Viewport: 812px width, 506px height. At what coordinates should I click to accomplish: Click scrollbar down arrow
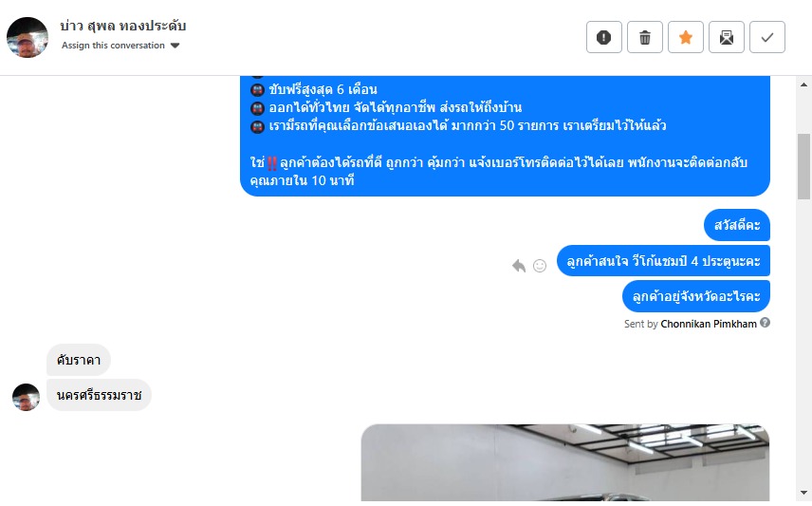coord(803,493)
